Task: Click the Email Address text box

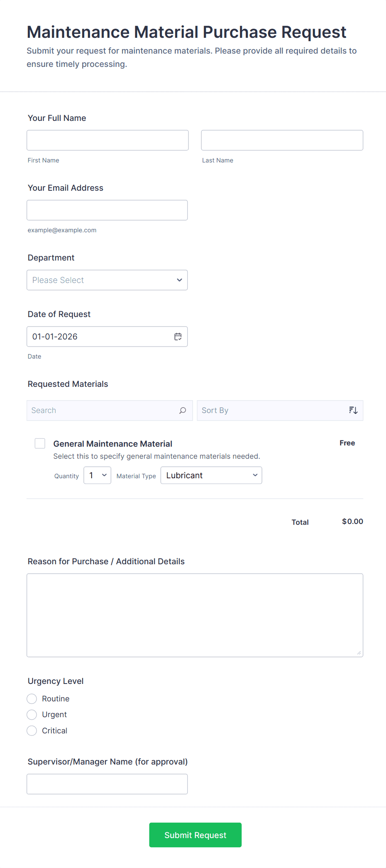Action: 107,210
